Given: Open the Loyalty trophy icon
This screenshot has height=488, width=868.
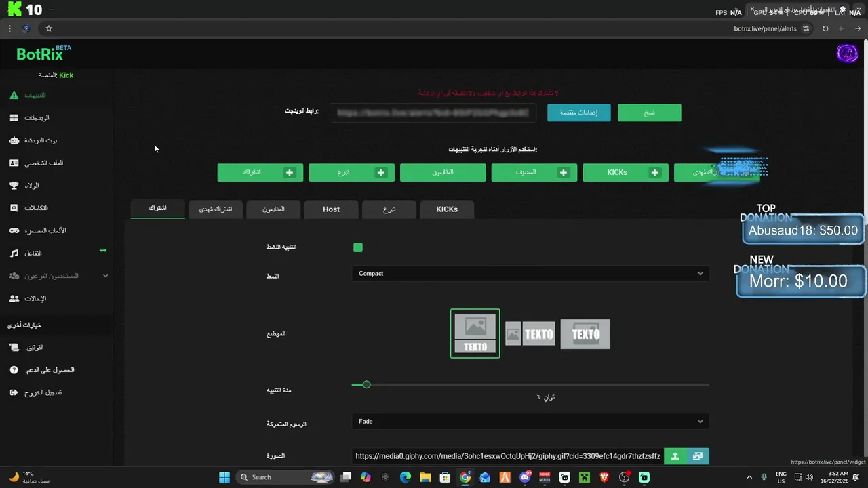Looking at the screenshot, I should tap(14, 186).
